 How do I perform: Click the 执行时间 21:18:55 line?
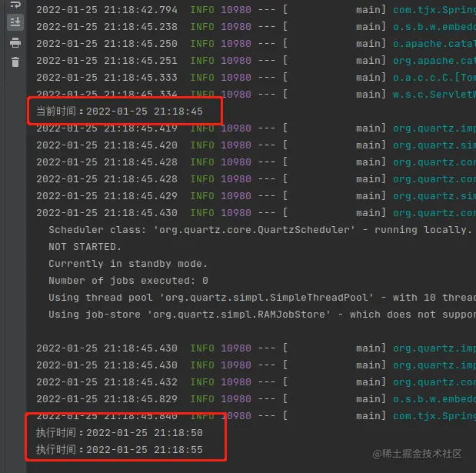119,450
